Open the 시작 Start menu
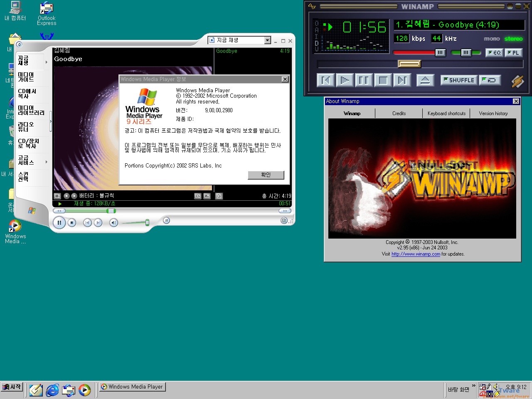Image resolution: width=532 pixels, height=399 pixels. (12, 387)
